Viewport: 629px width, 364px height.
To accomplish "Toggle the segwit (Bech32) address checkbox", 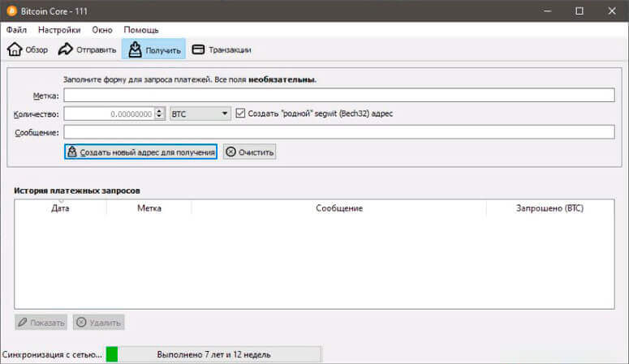I will (239, 113).
